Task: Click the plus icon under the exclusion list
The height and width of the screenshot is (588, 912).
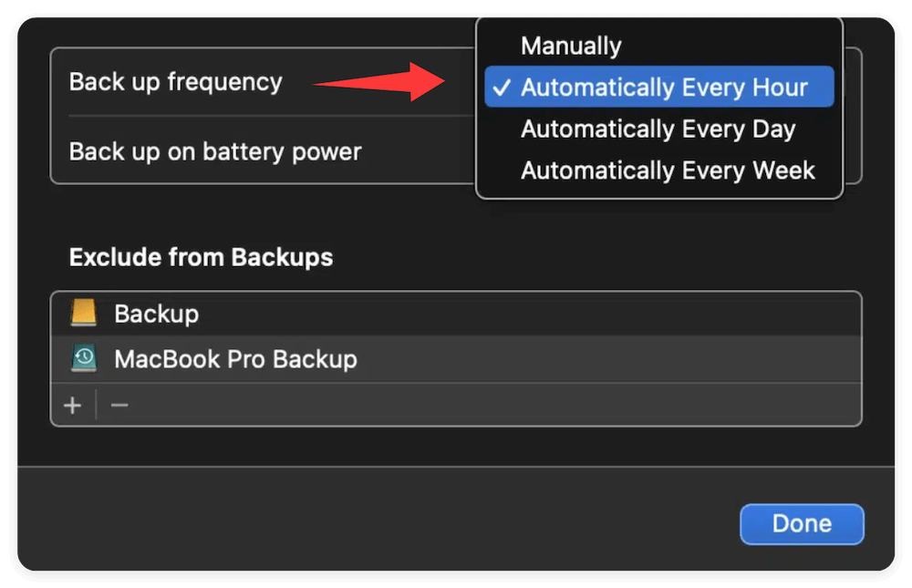Action: pyautogui.click(x=72, y=404)
